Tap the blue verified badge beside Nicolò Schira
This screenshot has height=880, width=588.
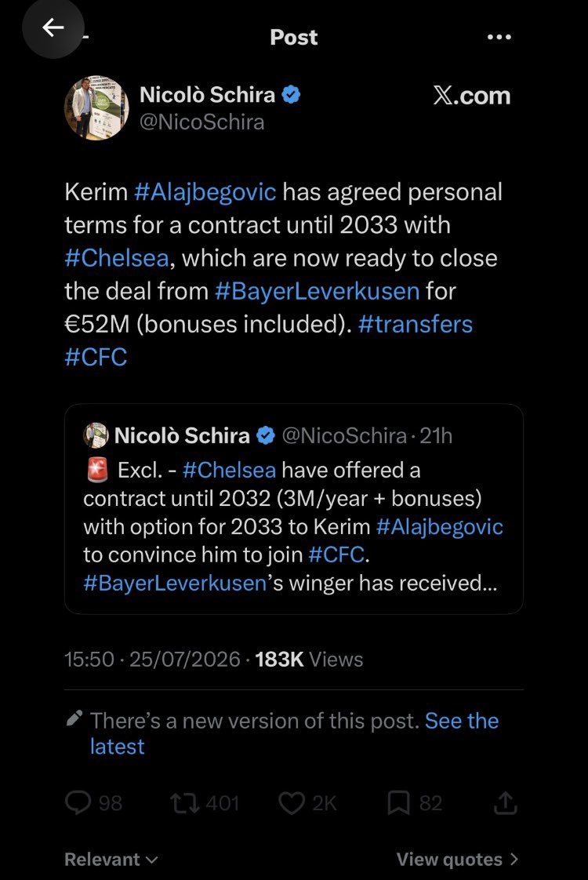[x=291, y=94]
